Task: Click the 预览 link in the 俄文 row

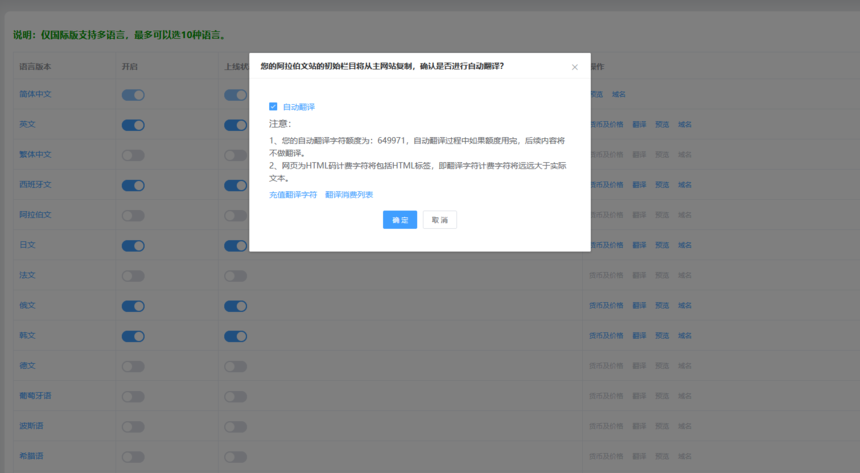Action: click(x=662, y=306)
